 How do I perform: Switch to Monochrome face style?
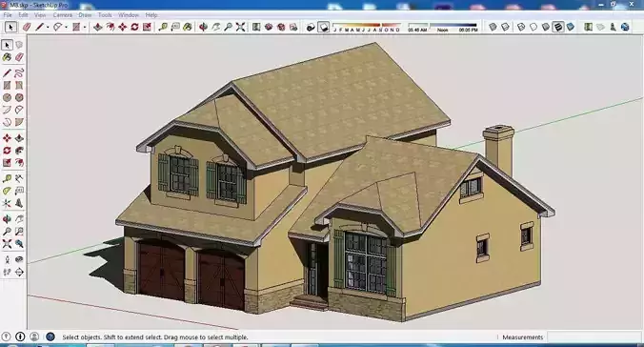[x=571, y=27]
